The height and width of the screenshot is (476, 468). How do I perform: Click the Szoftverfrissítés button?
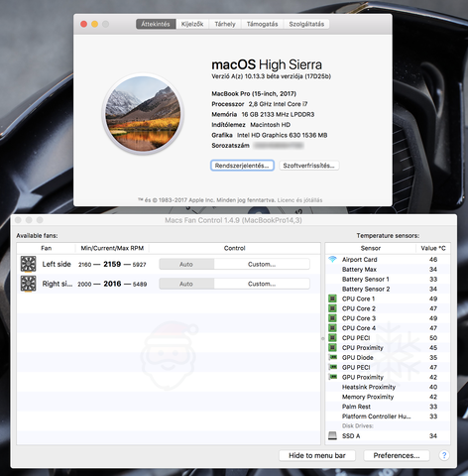pos(309,166)
